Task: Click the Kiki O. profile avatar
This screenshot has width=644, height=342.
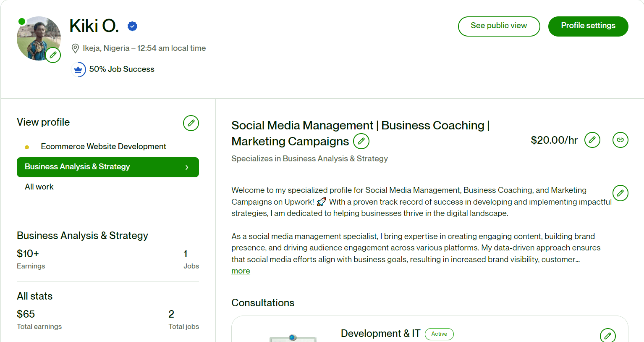Action: 37,37
